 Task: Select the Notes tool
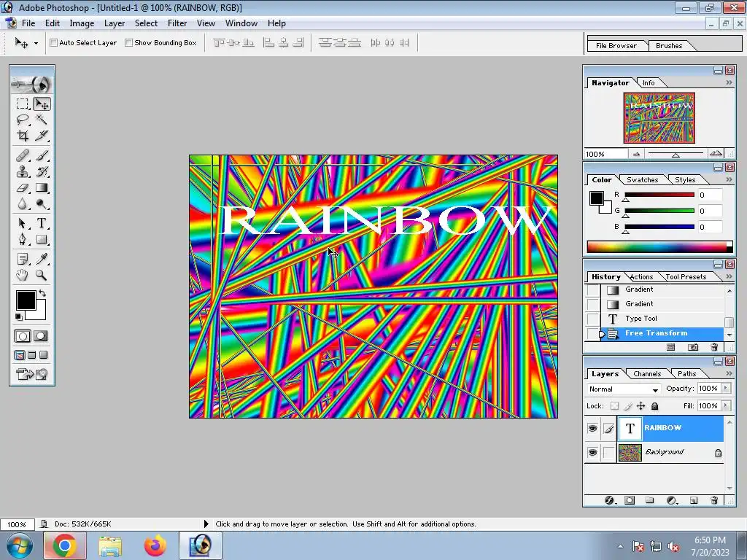tap(23, 259)
